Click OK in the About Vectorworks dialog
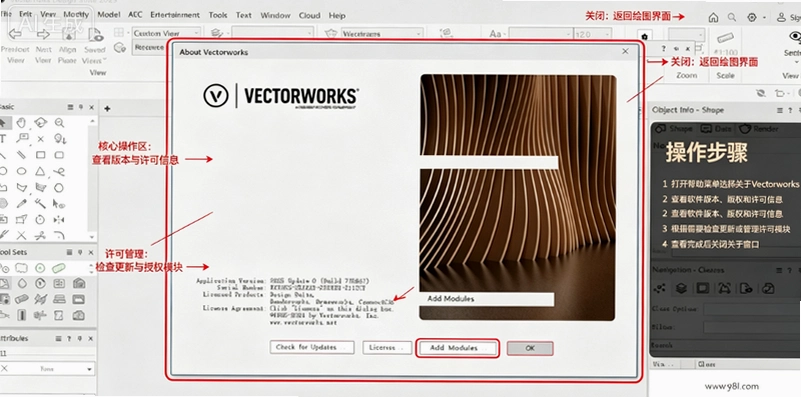The height and width of the screenshot is (397, 801). click(x=530, y=348)
